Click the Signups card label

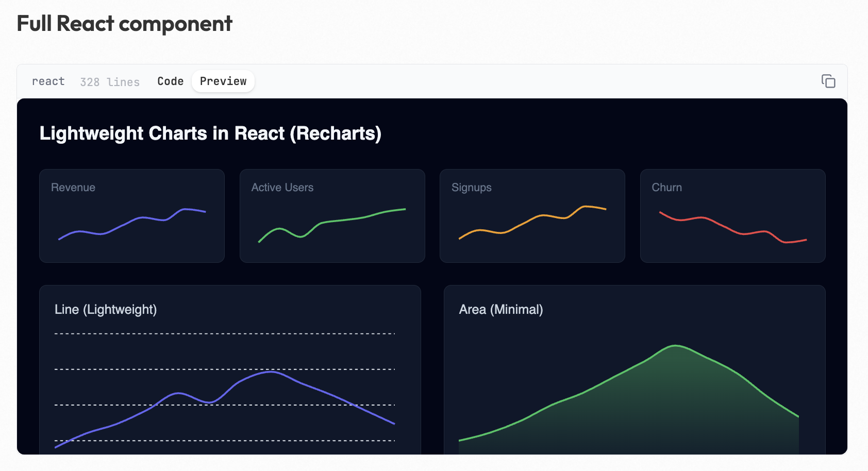click(x=471, y=188)
